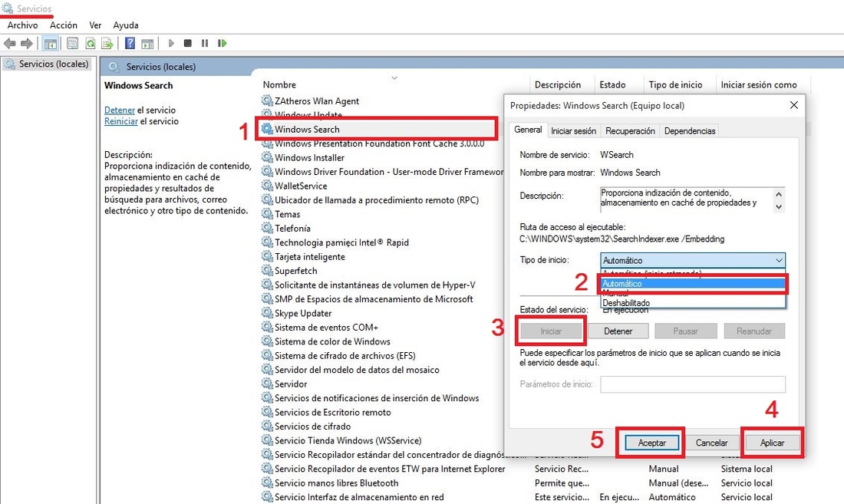Switch to the Recuperación tab

(x=630, y=130)
